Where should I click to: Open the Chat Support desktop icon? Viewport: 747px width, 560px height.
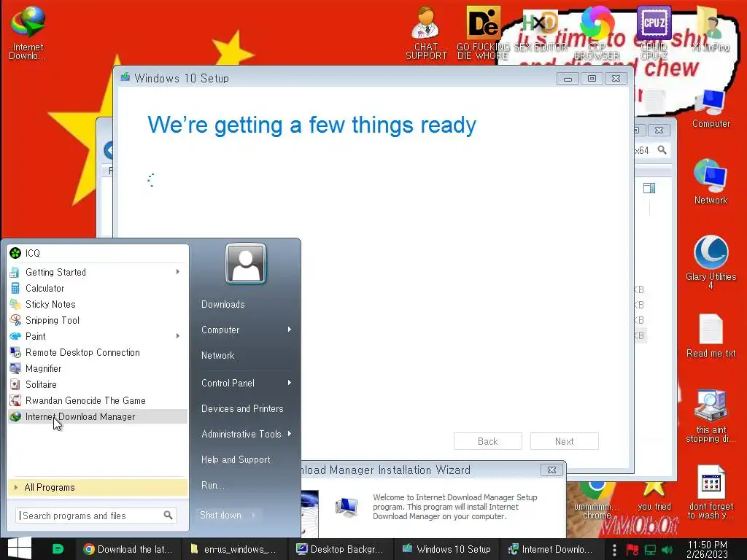pos(426,34)
